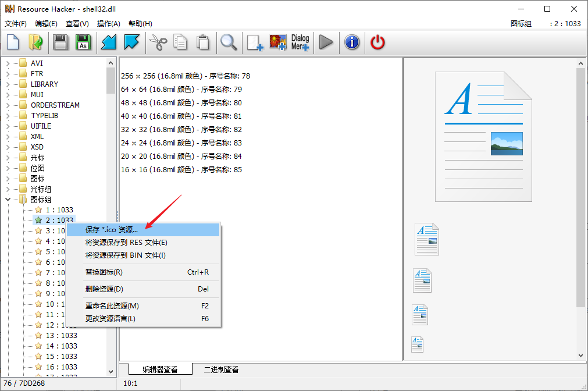Click the Find magnifying glass icon

pyautogui.click(x=228, y=42)
